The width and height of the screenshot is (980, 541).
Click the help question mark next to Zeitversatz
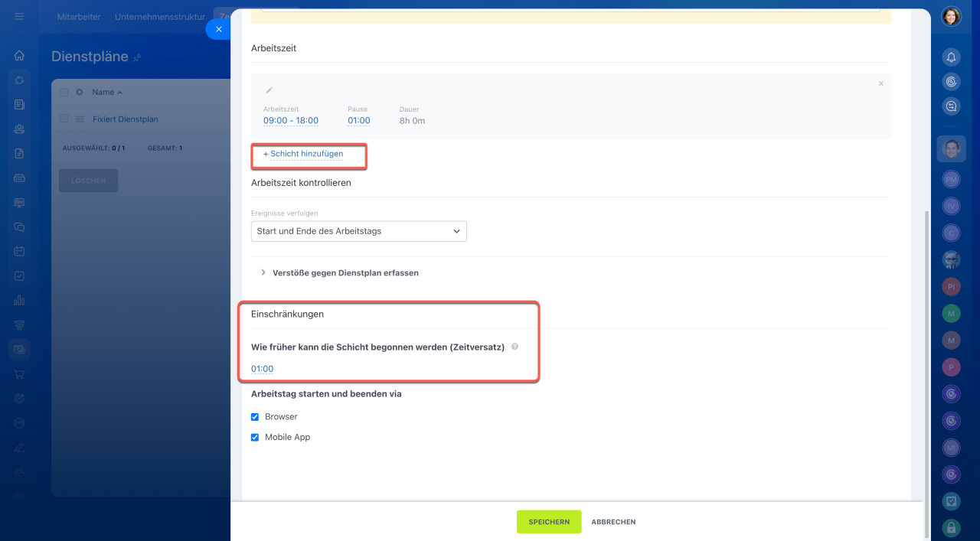pyautogui.click(x=514, y=347)
